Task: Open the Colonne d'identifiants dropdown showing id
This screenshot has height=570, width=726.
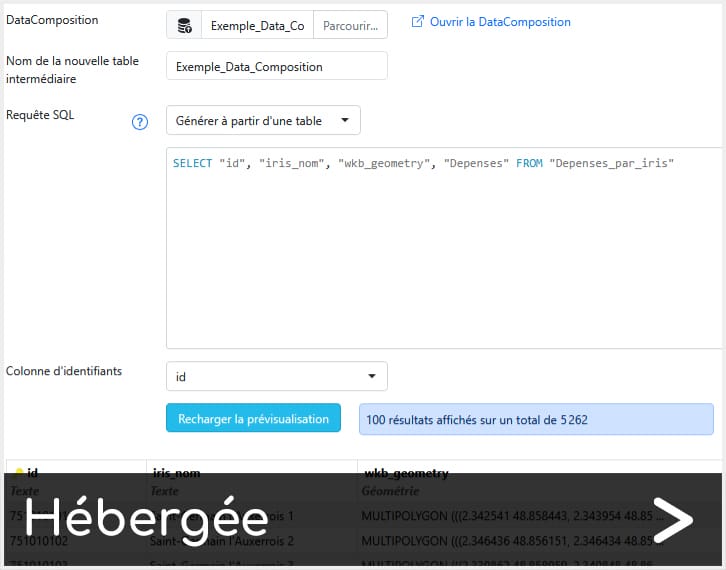Action: [276, 377]
